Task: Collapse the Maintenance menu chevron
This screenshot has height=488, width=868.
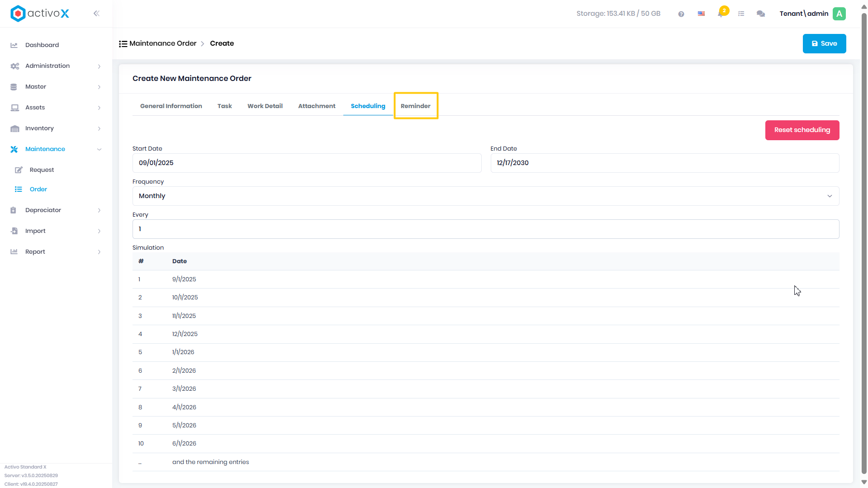Action: (99, 150)
